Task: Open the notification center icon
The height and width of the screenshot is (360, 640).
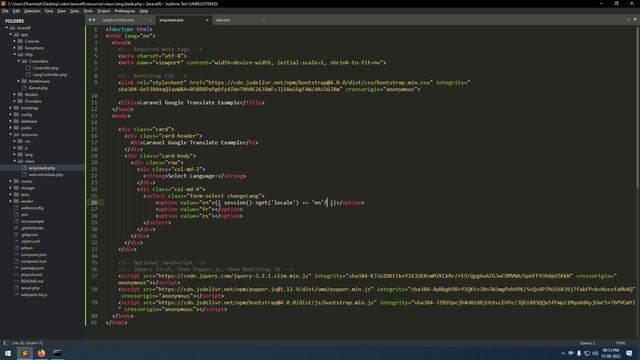Action: tap(629, 353)
